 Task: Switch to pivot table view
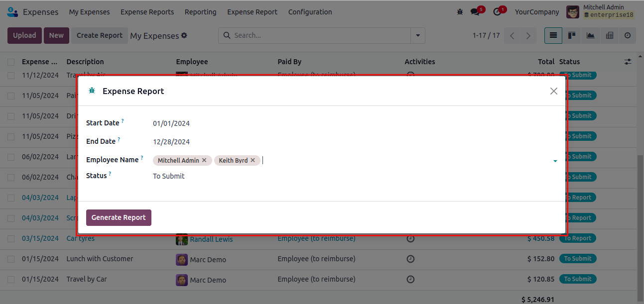609,35
